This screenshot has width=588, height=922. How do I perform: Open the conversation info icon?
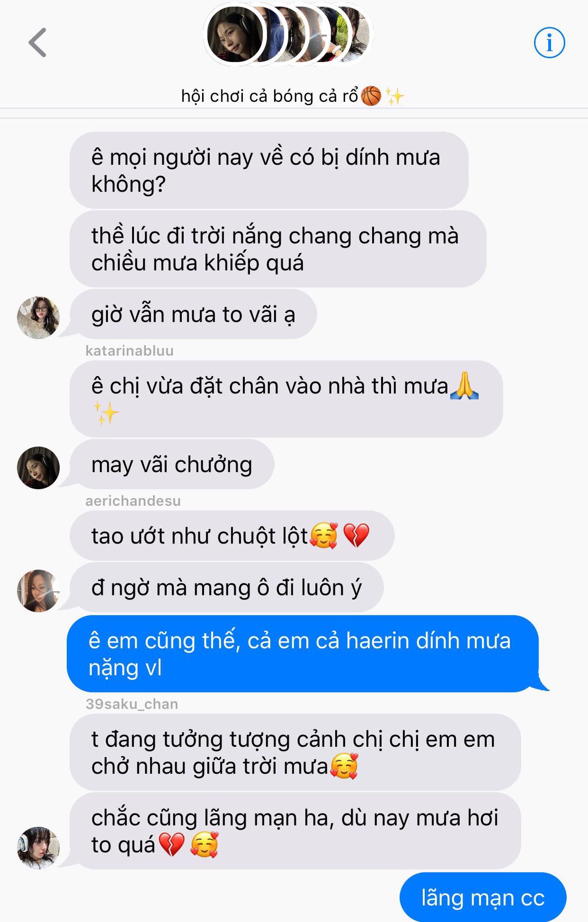coord(550,43)
